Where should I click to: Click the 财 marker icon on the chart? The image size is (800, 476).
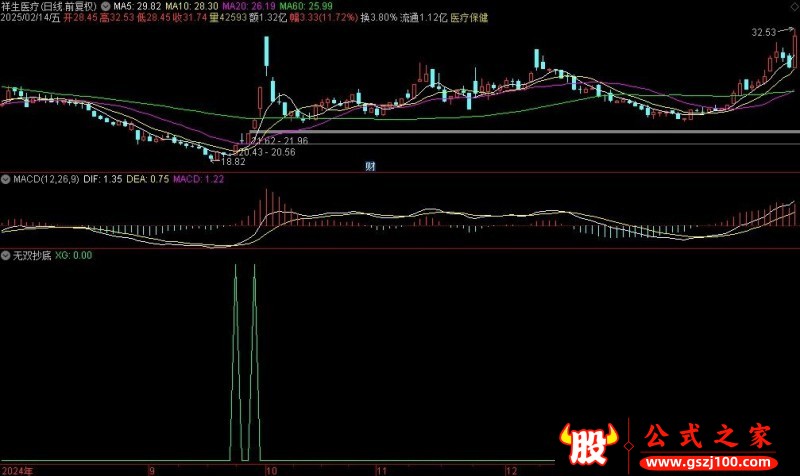(x=370, y=166)
